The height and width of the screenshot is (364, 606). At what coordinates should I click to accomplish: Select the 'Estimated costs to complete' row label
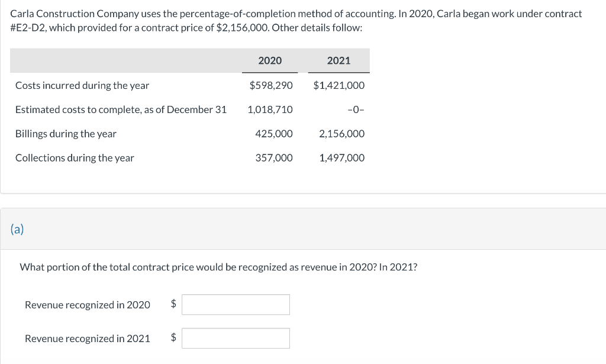point(121,109)
